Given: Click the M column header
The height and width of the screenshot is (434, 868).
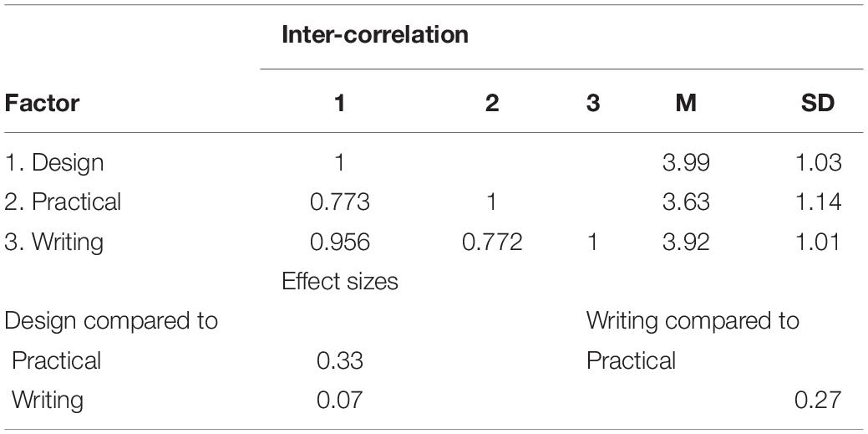Looking at the screenshot, I should coord(686,104).
